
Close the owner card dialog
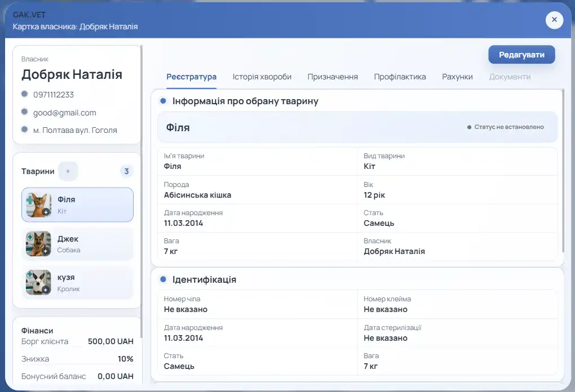554,20
